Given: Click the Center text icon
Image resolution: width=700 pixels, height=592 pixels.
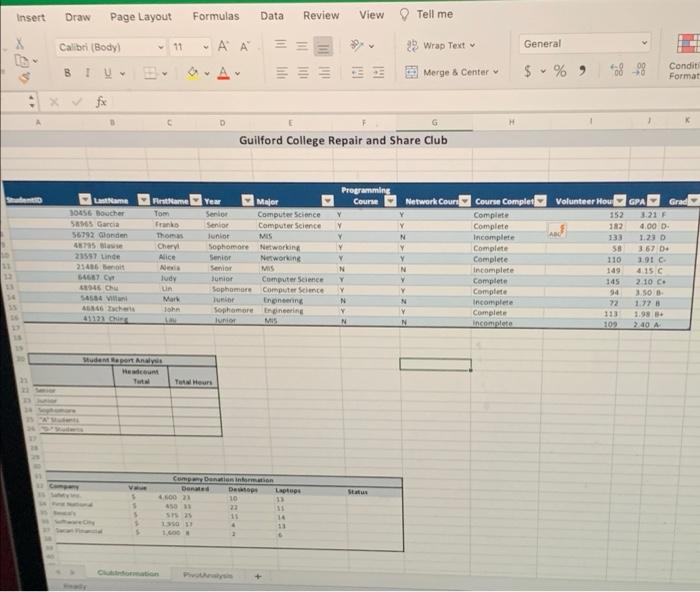Looking at the screenshot, I should pos(303,73).
